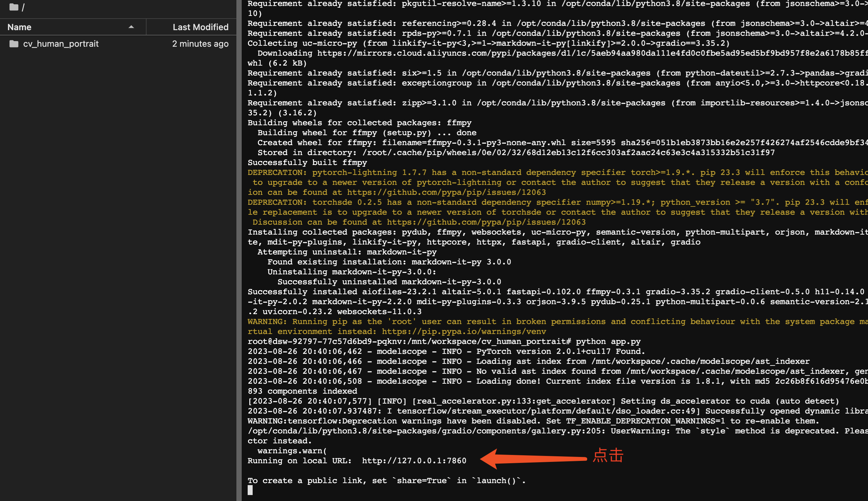Focus the terminal cursor block
Image resolution: width=868 pixels, height=501 pixels.
tap(250, 490)
